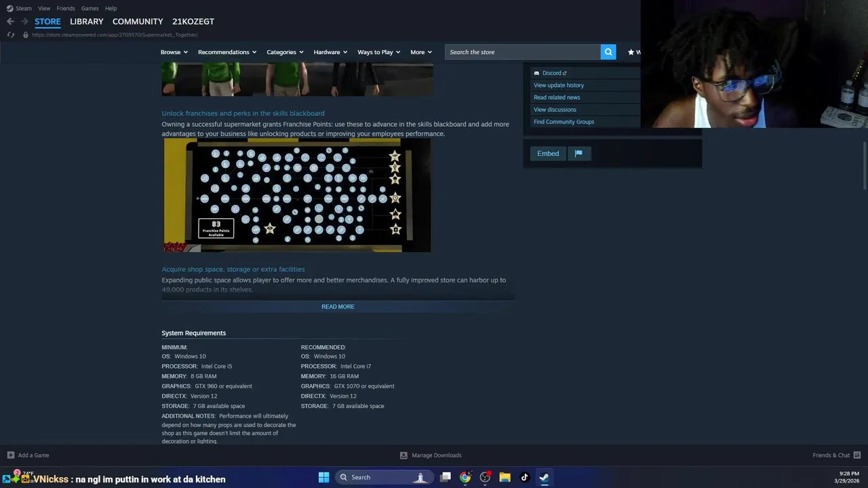Click the flag report icon

578,153
